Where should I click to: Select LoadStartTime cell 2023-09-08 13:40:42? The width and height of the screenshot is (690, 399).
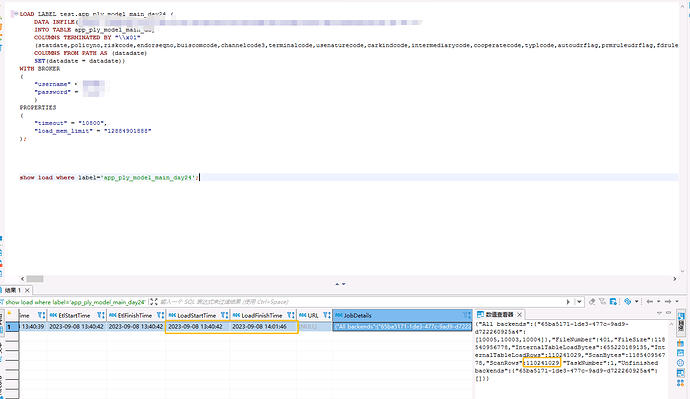(x=198, y=326)
